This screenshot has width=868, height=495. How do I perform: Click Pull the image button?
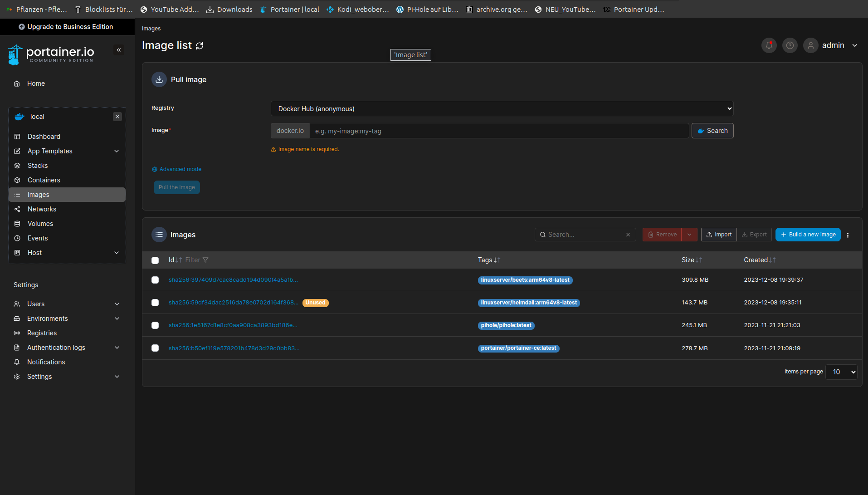(x=177, y=187)
